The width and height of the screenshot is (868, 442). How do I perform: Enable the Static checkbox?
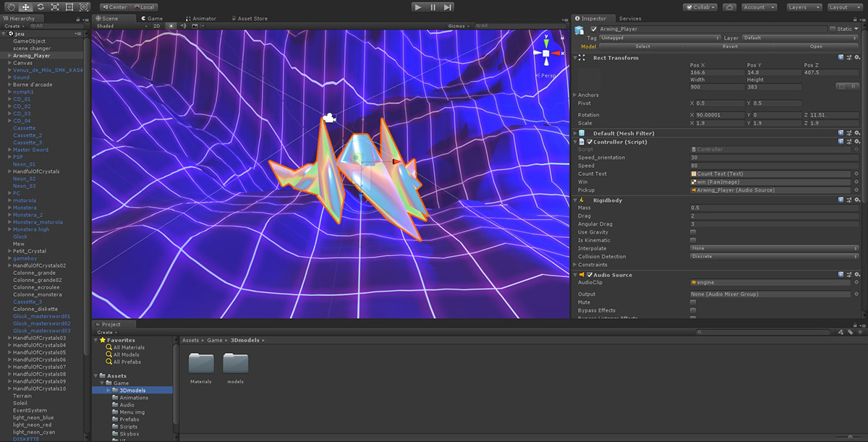coord(833,29)
